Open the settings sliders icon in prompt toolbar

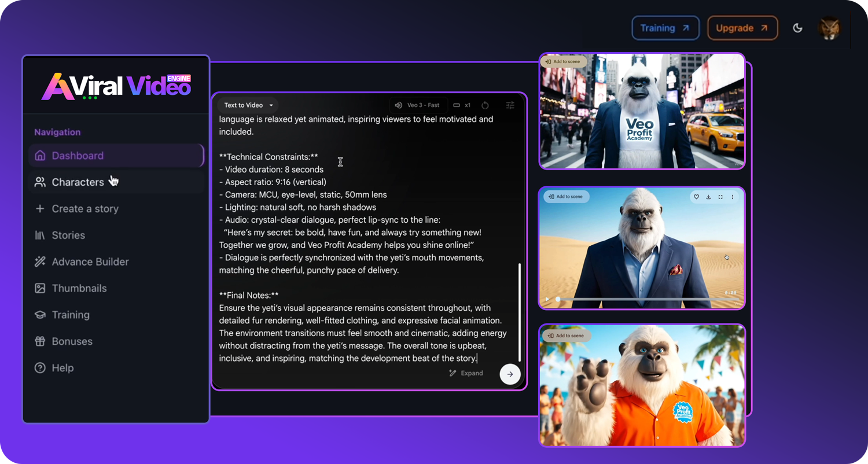(x=510, y=105)
